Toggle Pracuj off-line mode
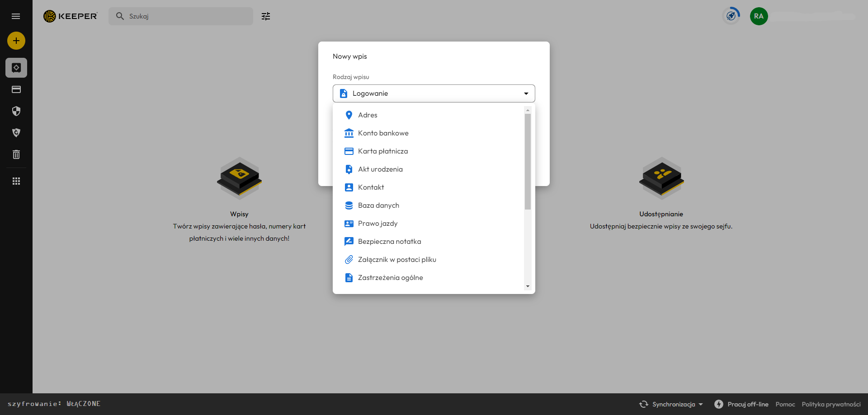868x415 pixels. [741, 404]
